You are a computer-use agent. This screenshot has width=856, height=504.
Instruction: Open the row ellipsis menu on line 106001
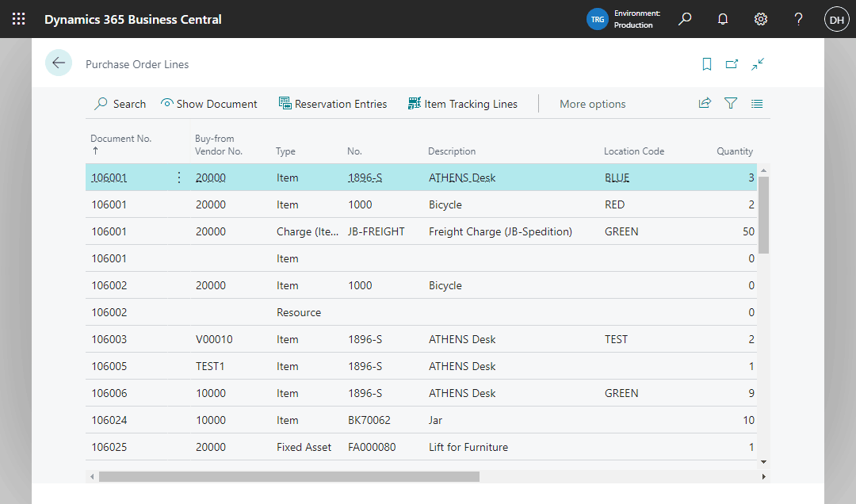178,178
